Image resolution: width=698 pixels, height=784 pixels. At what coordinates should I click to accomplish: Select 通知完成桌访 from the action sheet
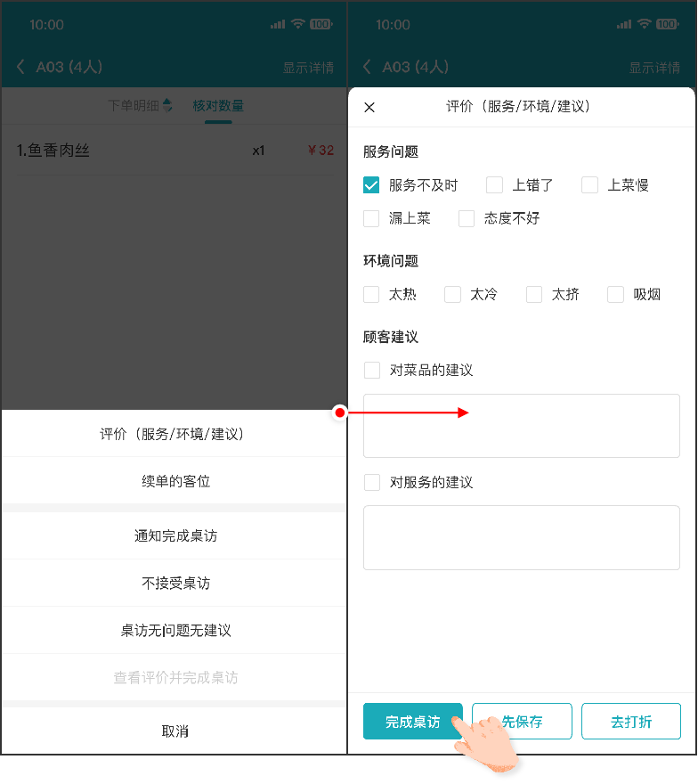[x=175, y=535]
